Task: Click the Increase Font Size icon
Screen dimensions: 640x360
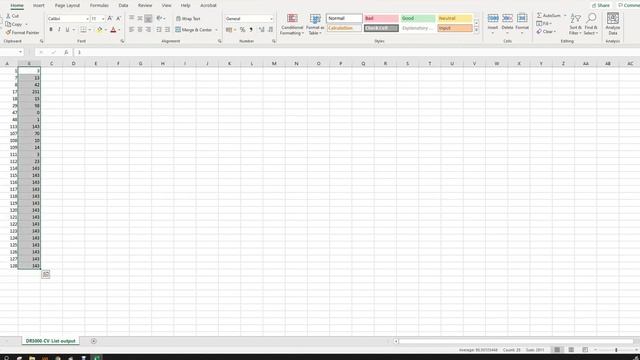Action: (110, 18)
